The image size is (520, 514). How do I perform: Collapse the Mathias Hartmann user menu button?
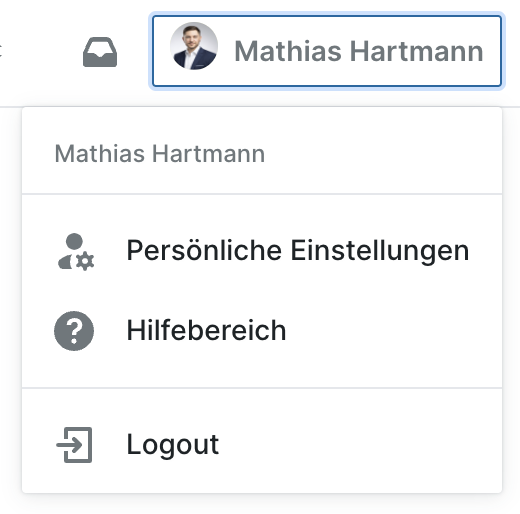click(327, 51)
